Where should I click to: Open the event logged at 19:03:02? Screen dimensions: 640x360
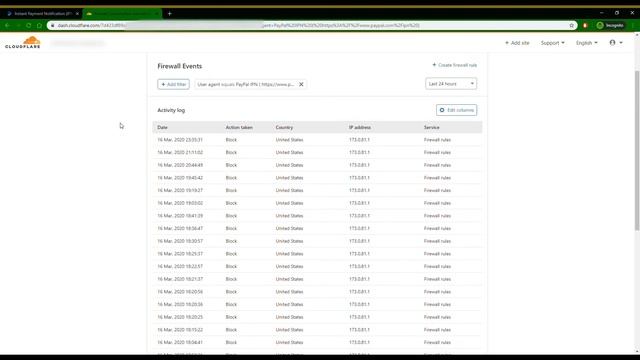click(x=317, y=203)
